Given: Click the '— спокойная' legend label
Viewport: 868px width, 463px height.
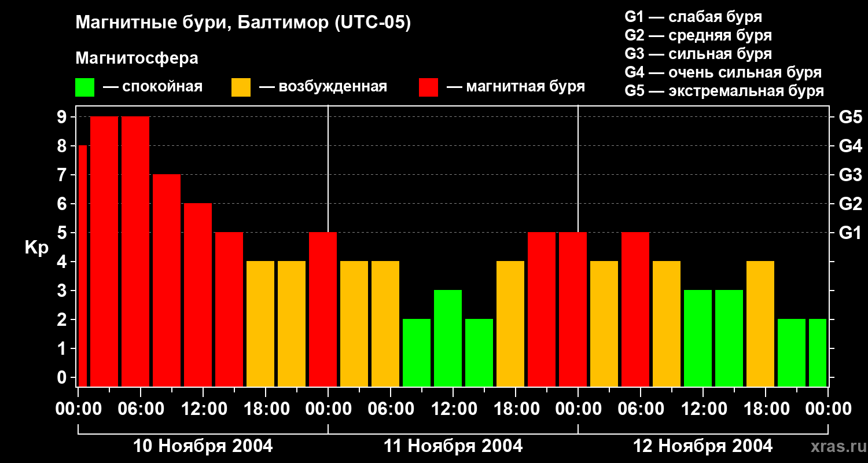Looking at the screenshot, I should coord(153,87).
